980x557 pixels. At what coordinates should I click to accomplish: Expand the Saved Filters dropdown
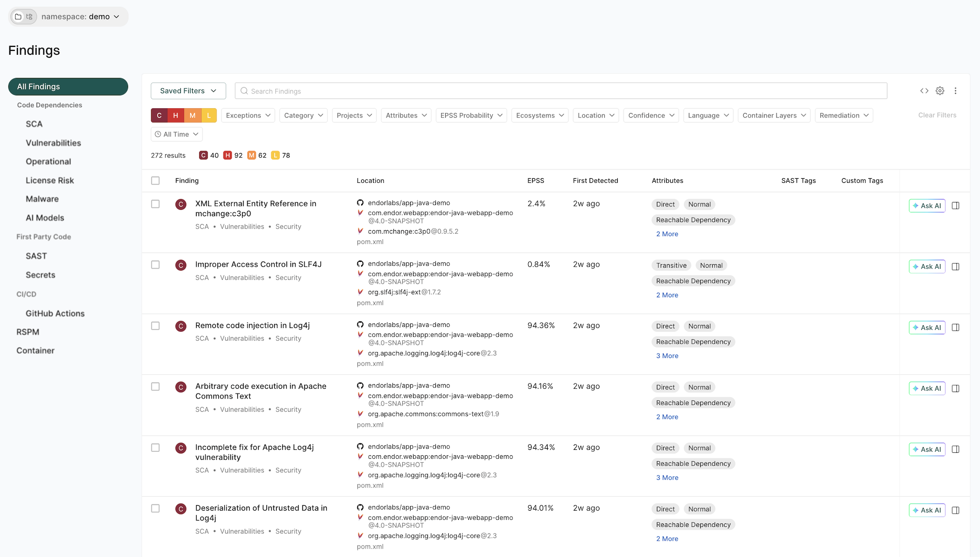188,91
